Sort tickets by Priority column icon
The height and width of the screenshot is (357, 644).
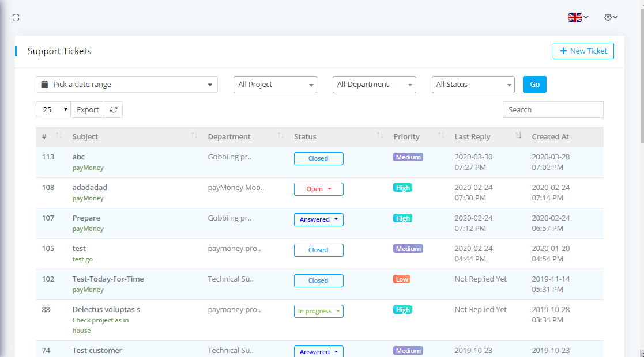[x=441, y=136]
